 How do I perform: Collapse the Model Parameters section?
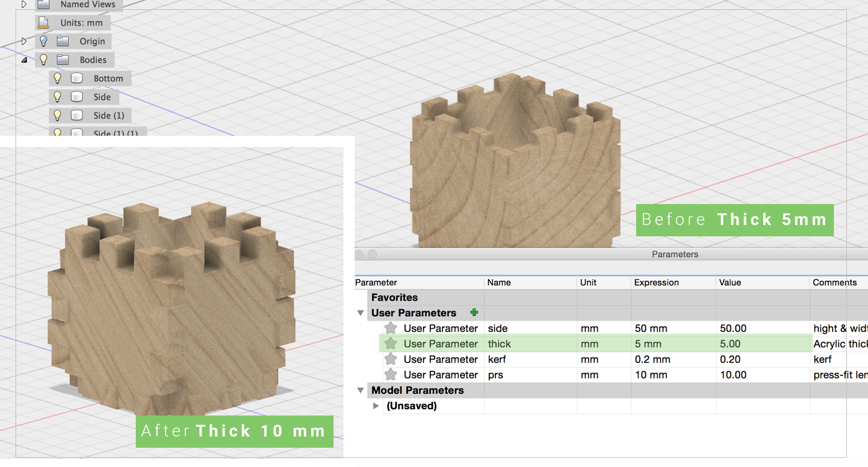[x=361, y=391]
